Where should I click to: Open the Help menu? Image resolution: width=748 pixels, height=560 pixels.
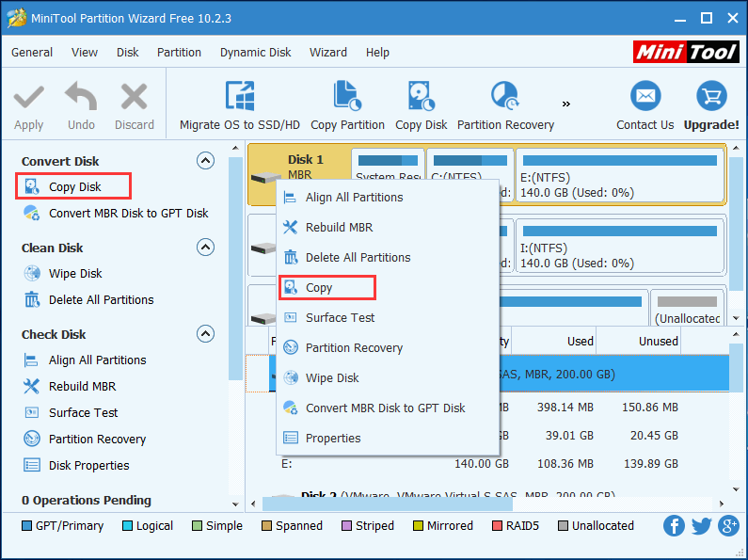(x=377, y=52)
